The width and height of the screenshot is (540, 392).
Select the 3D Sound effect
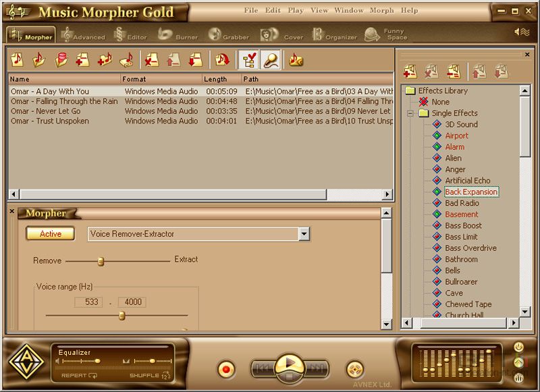pyautogui.click(x=461, y=124)
